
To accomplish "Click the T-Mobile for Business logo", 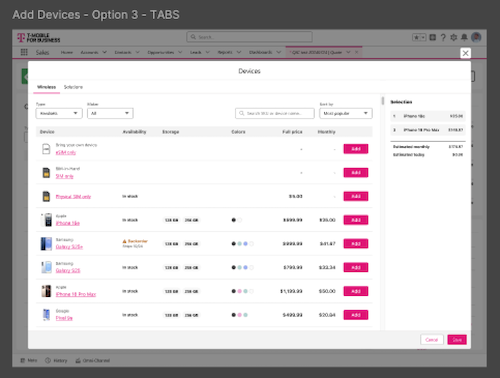I will point(39,38).
